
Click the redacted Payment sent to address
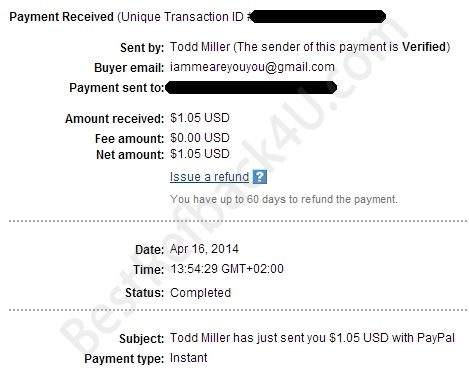[x=251, y=87]
